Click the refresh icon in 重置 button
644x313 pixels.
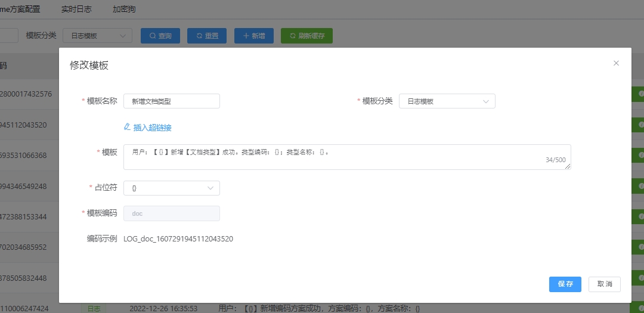(199, 36)
